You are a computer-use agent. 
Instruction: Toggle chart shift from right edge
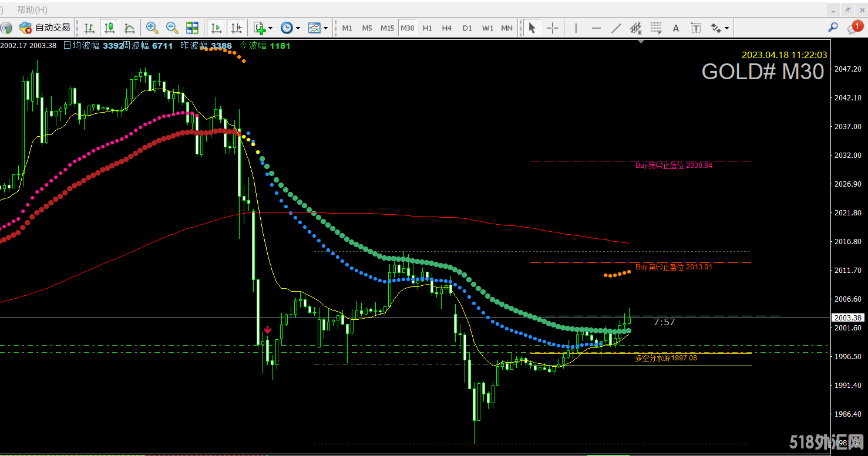click(236, 28)
